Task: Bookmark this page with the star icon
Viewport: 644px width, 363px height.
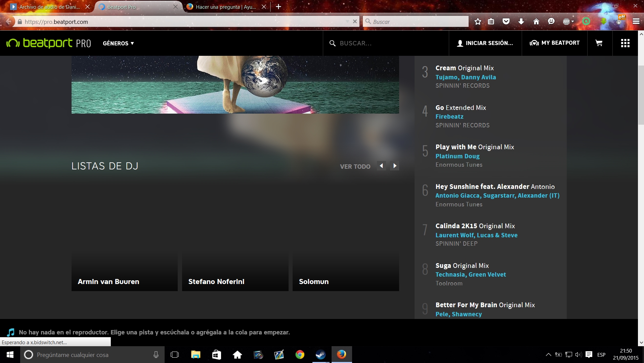Action: pos(478,22)
